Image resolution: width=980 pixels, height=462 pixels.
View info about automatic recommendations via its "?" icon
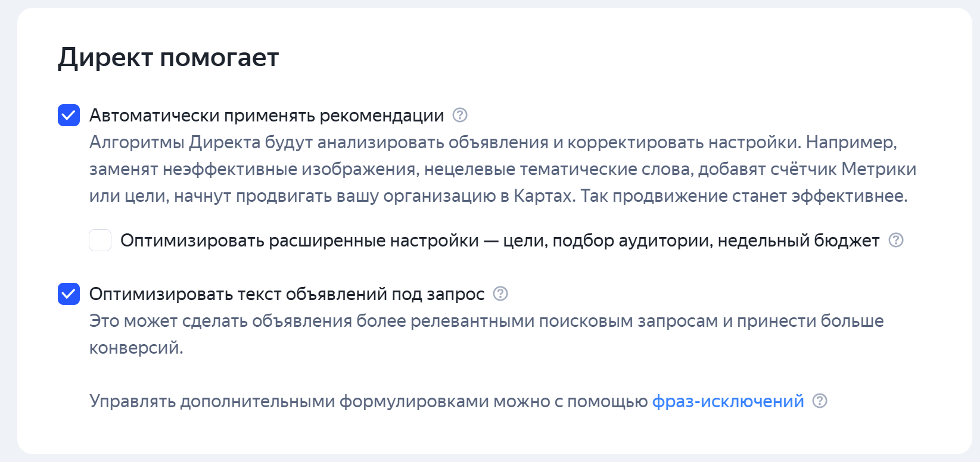pos(459,115)
